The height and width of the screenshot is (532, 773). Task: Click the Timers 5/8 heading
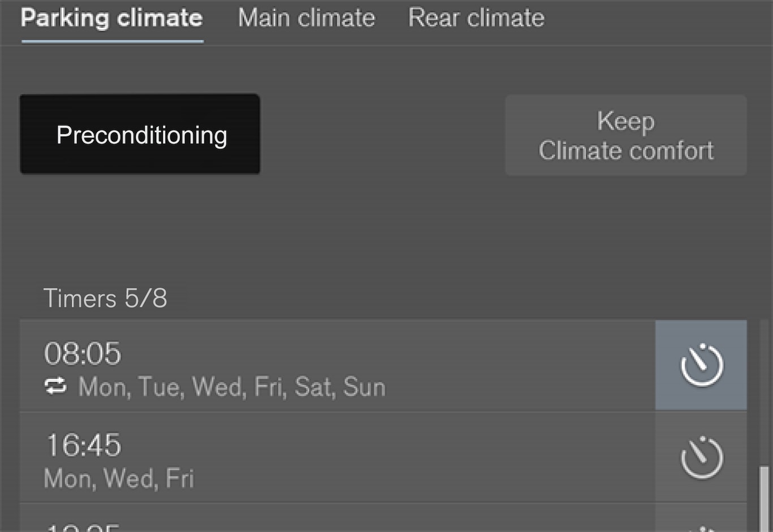pyautogui.click(x=105, y=299)
